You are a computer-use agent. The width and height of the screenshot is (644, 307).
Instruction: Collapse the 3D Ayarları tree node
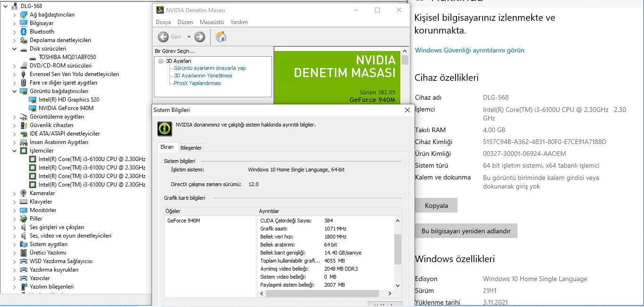point(161,61)
